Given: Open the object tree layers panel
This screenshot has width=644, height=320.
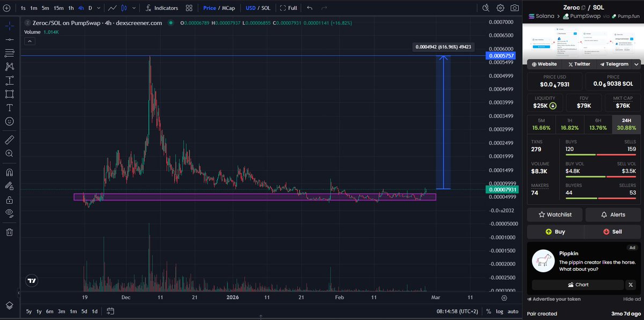Looking at the screenshot, I should click(x=9, y=305).
